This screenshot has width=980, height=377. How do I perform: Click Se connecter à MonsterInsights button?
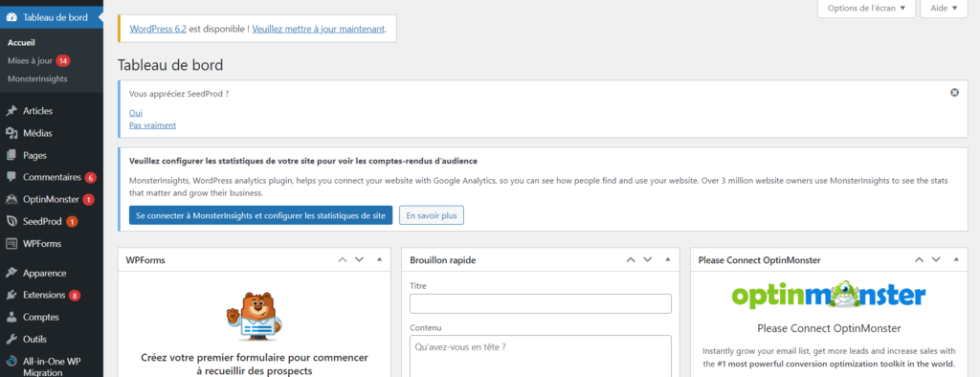(260, 215)
